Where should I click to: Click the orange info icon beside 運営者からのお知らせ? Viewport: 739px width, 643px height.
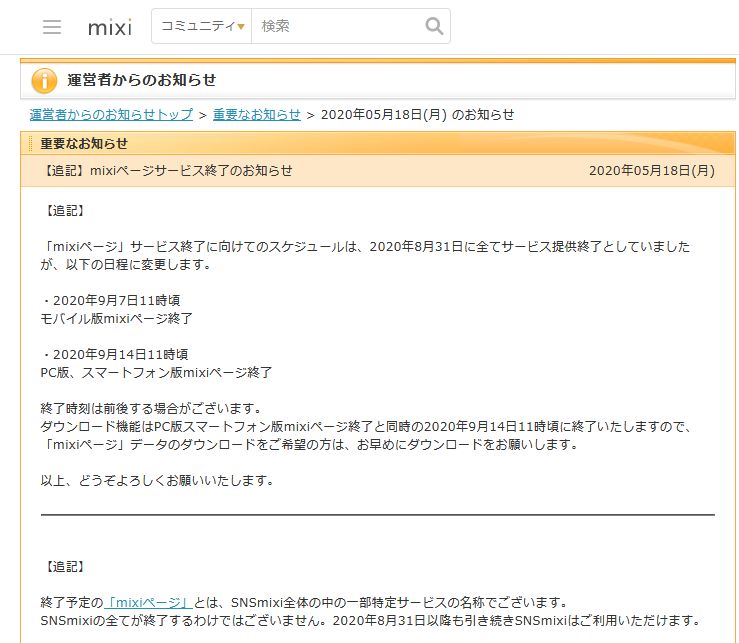44,81
